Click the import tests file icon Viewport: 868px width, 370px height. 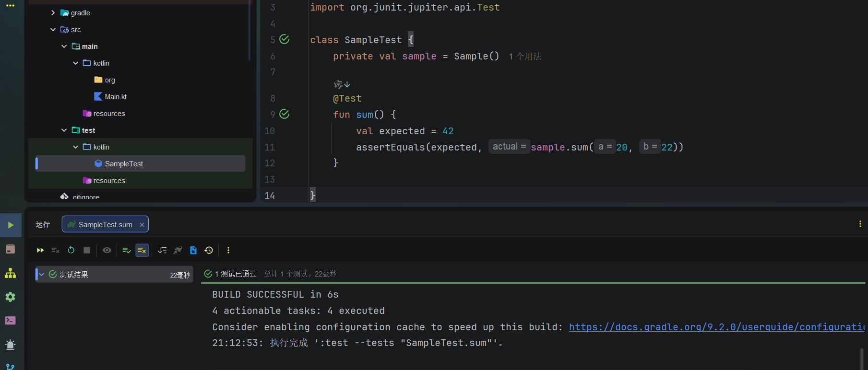point(193,250)
